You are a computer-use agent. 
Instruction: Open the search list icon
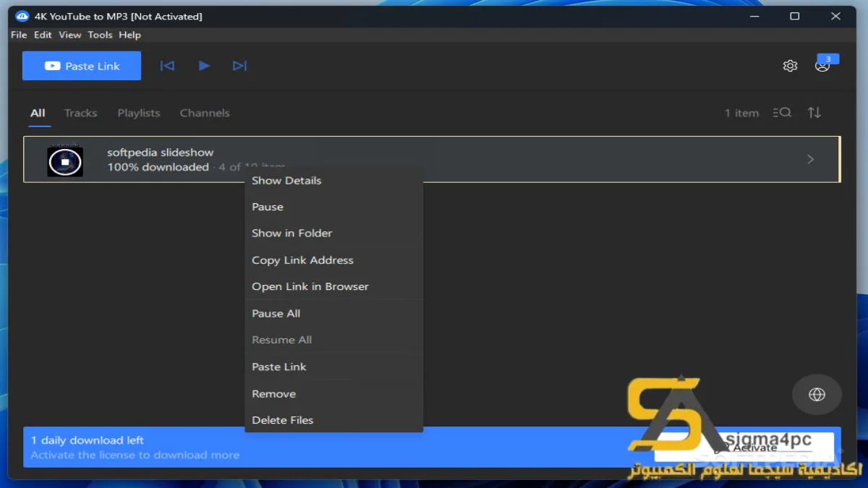pos(782,113)
